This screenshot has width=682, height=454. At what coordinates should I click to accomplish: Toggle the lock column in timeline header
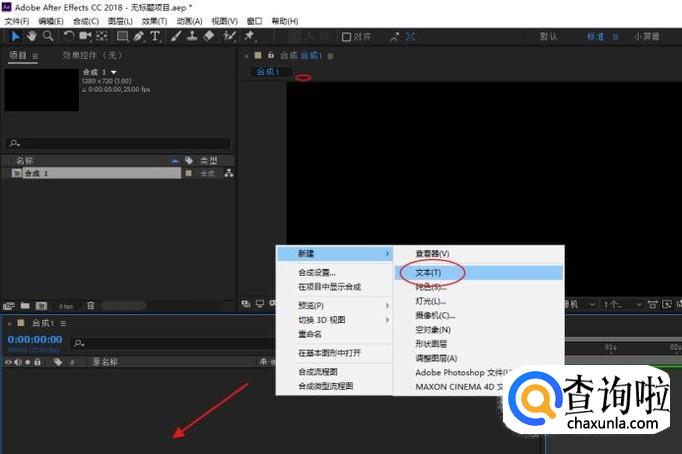36,362
